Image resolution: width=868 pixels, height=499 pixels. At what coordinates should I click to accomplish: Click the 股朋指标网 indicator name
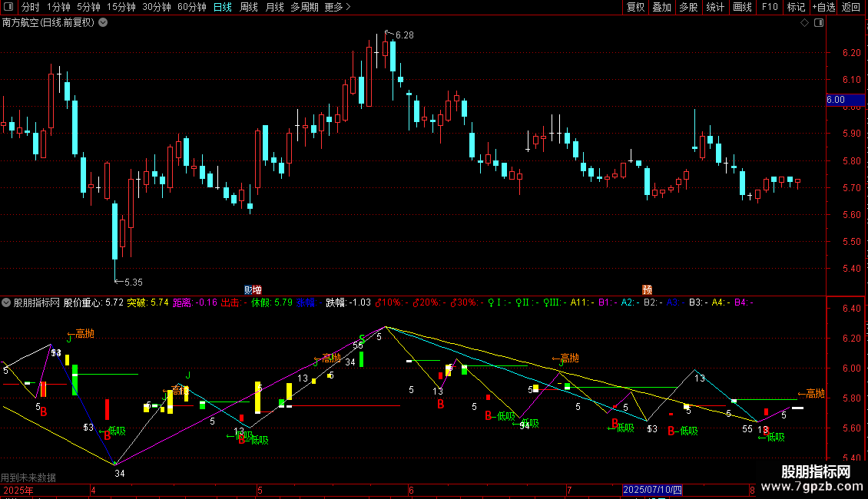(x=37, y=302)
